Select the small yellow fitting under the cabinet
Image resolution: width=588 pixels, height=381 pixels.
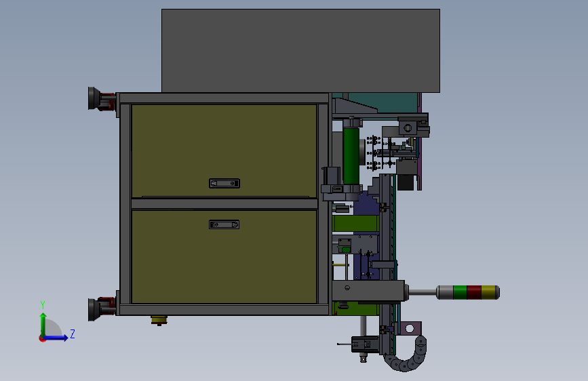(x=159, y=320)
